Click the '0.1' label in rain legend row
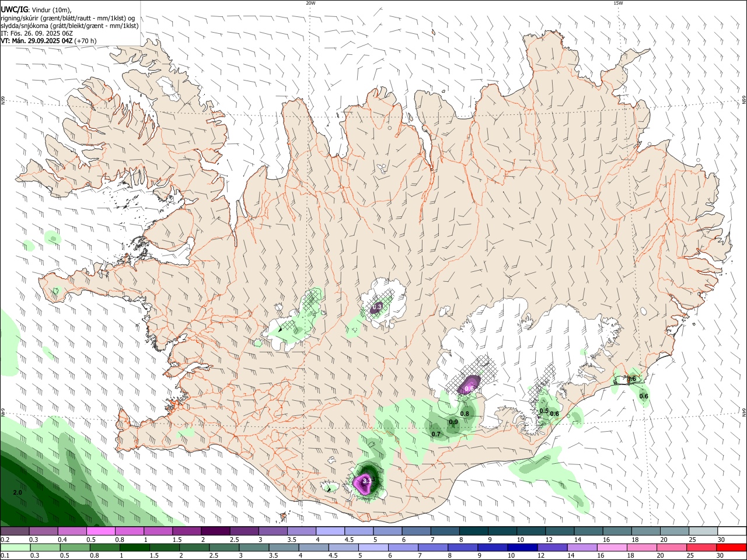The image size is (747, 560). (x=5, y=556)
